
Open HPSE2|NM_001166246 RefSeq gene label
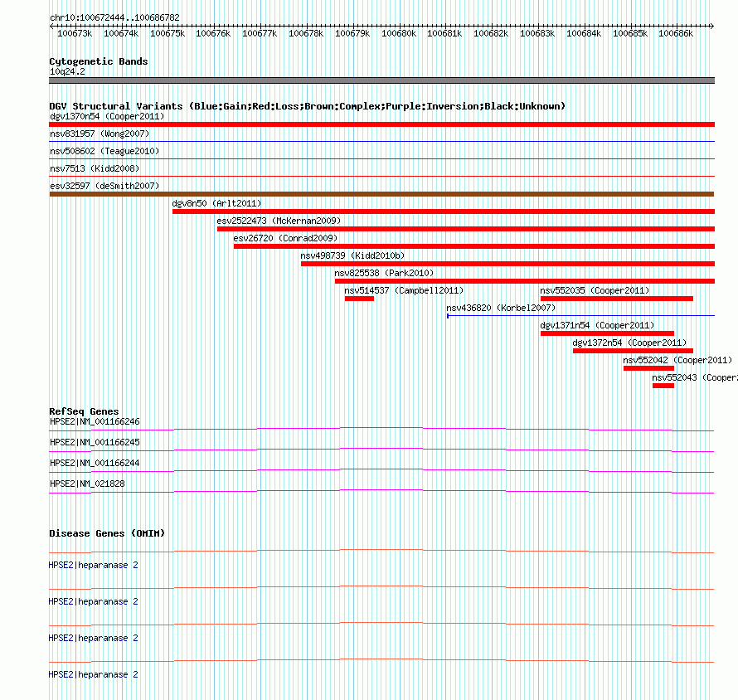coord(95,421)
